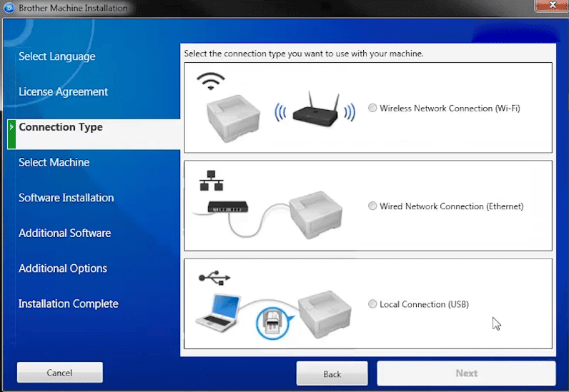
Task: Go Back to the previous step
Action: click(332, 373)
